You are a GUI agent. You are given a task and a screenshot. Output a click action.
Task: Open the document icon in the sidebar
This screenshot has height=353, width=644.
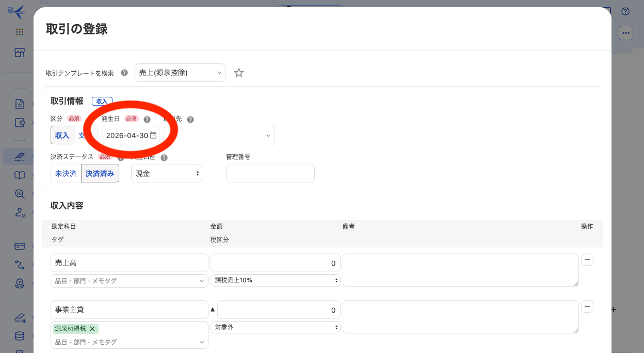pyautogui.click(x=20, y=104)
